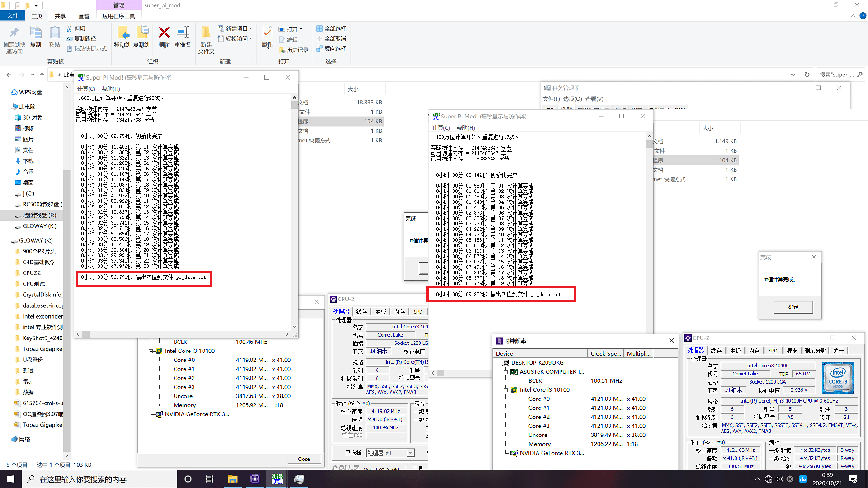Click the Explorer help question mark icon
The width and height of the screenshot is (868, 488).
click(x=863, y=16)
